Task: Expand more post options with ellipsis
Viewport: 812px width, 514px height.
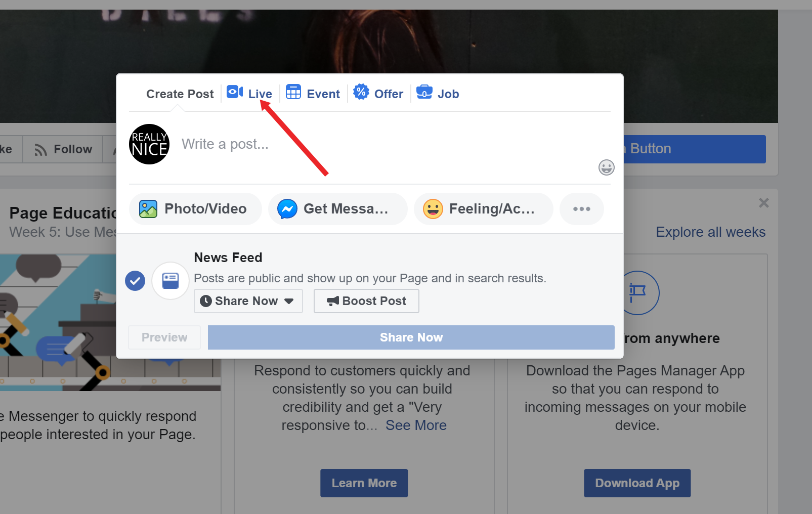Action: (581, 209)
